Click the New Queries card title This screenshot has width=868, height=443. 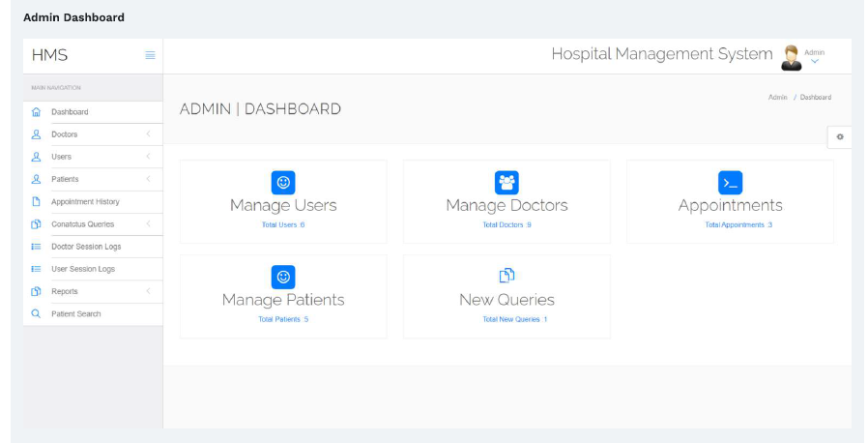(x=506, y=300)
